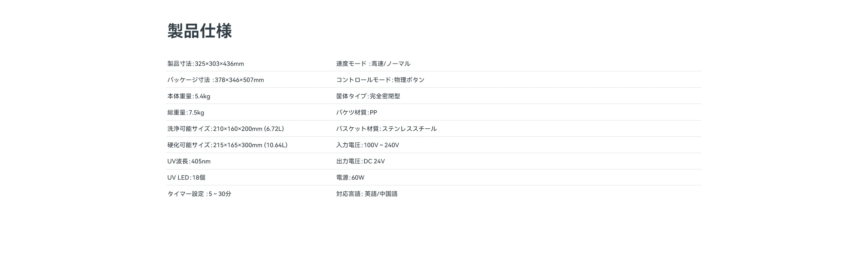Image resolution: width=868 pixels, height=279 pixels.
Task: Click the パッケージ寸法 378×346×507mm text
Action: [215, 80]
